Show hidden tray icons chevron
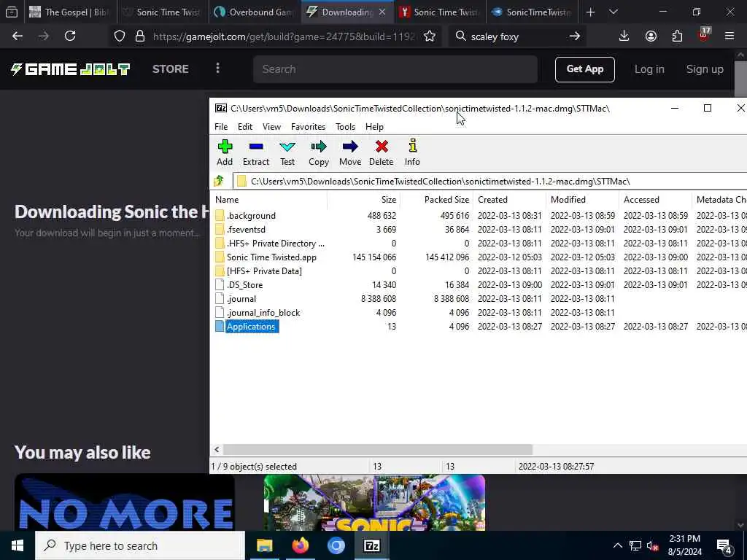Screen dimensions: 747x560 [617, 545]
